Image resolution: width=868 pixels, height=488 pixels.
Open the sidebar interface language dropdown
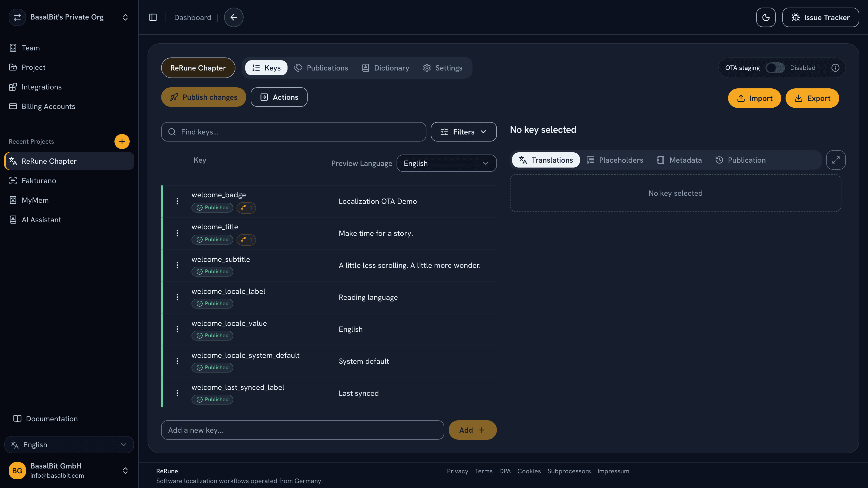click(69, 445)
